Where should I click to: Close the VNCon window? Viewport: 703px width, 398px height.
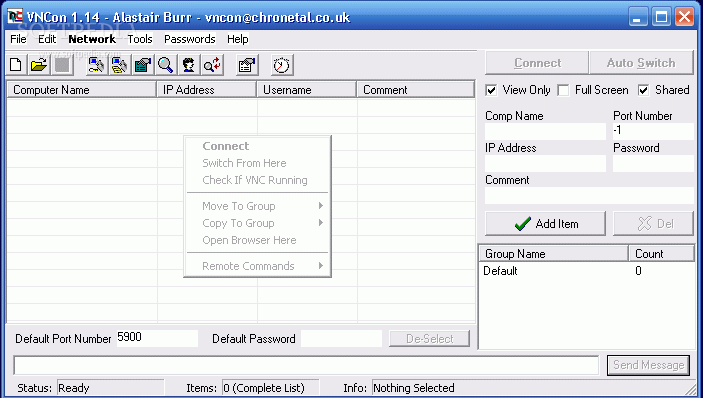(685, 17)
